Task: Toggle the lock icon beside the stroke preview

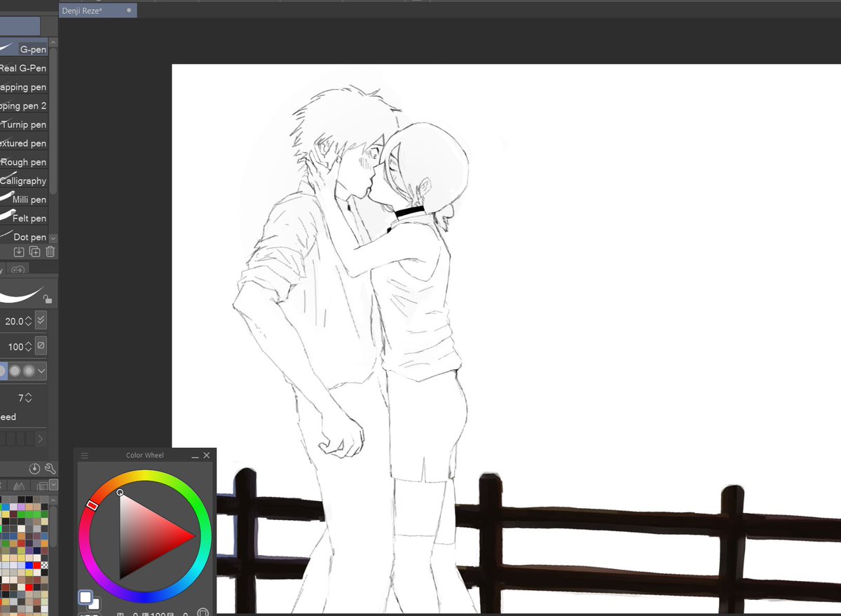Action: click(48, 299)
